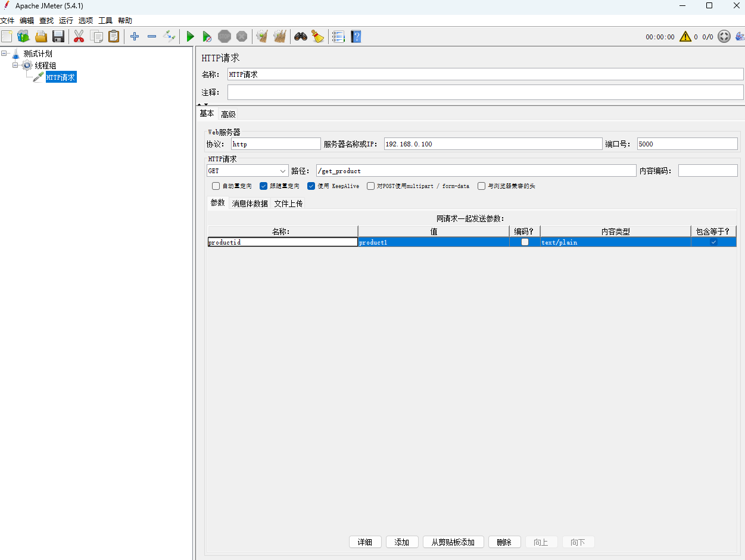745x560 pixels.
Task: Open Search with binoculars icon
Action: point(301,37)
